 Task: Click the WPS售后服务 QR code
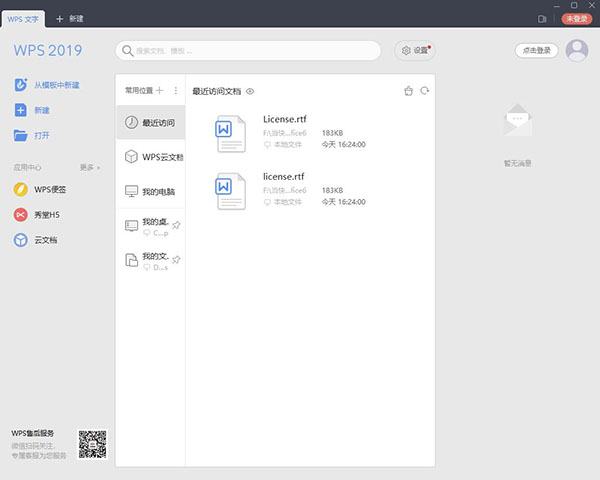point(93,444)
